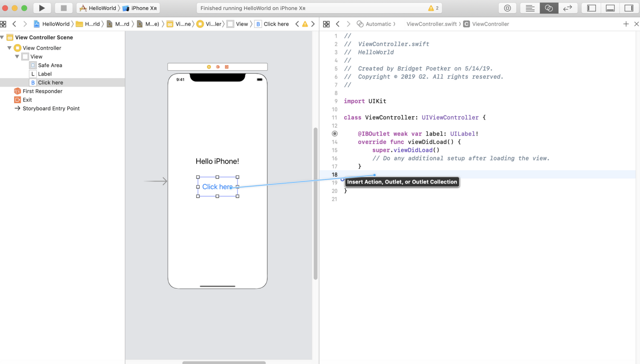Select First Responder in the outline
640x364 pixels.
42,91
